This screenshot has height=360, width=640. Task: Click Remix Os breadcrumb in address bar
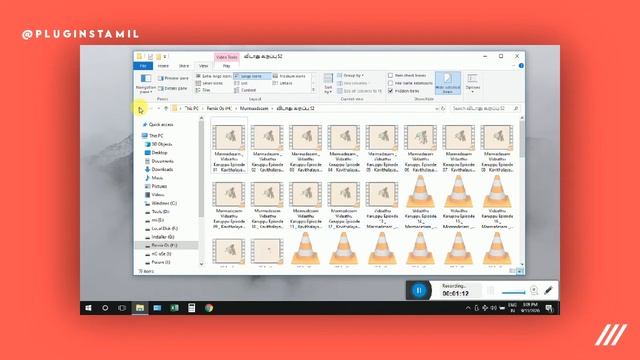click(x=219, y=109)
